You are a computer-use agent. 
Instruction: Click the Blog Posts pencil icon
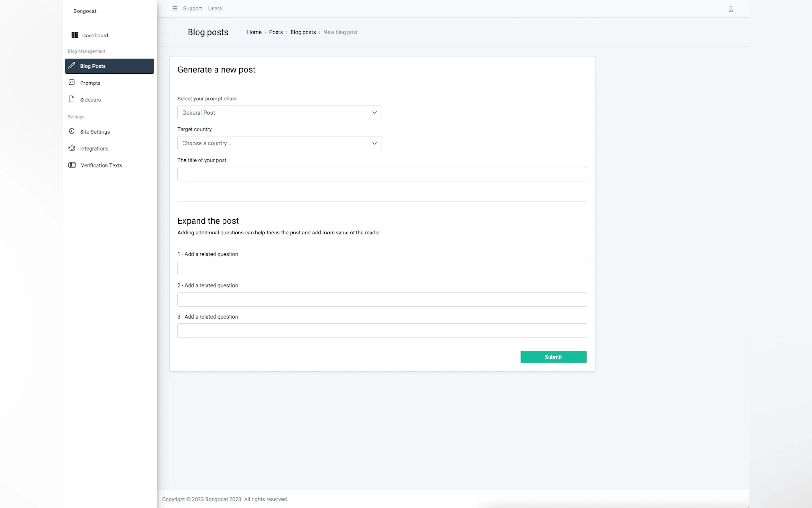(72, 66)
